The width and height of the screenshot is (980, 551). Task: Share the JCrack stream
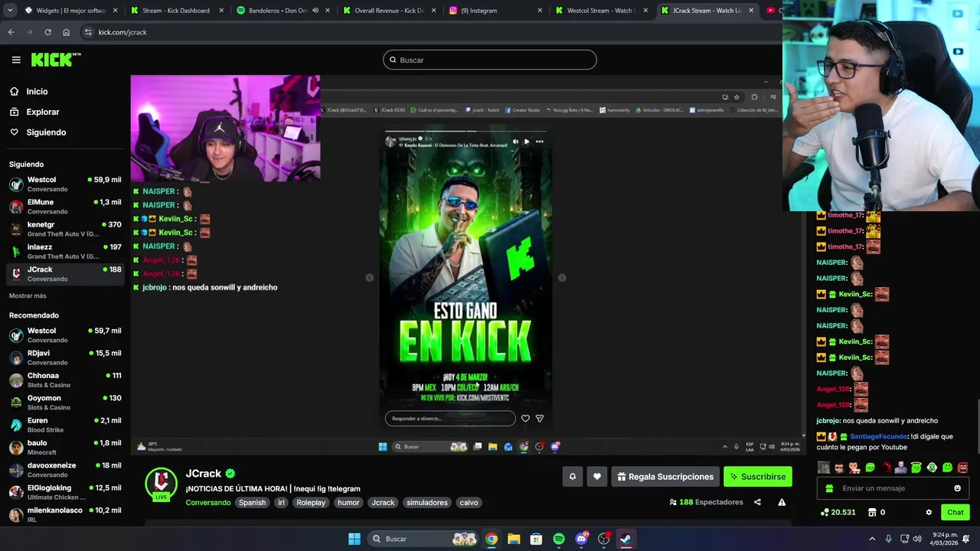coord(757,502)
